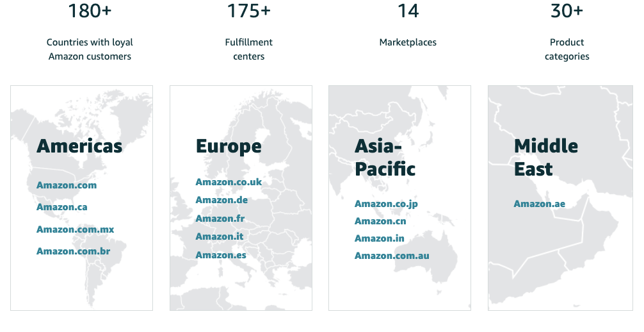Screen dimensions: 644x332
Task: Open the Amazon.it link
Action: point(220,237)
